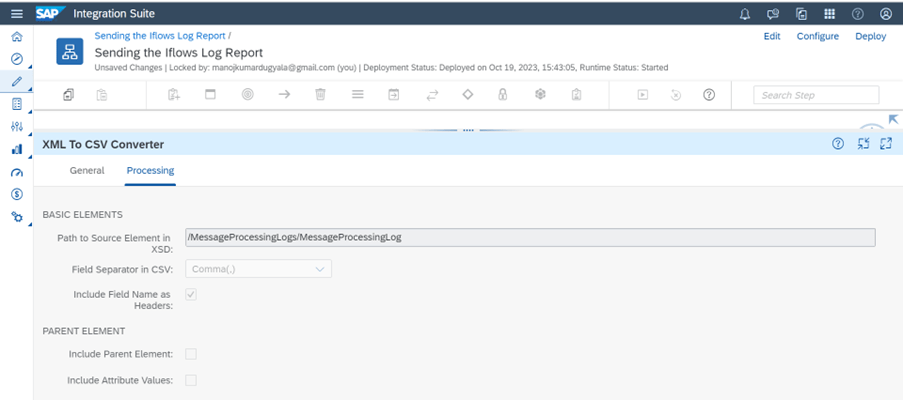Click the Copy toolbar icon
This screenshot has width=903, height=400.
[69, 95]
